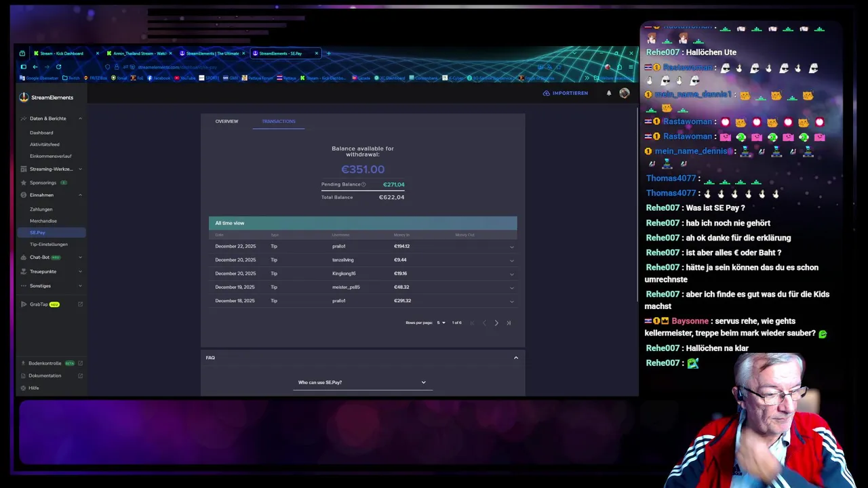
Task: Open Dokumentation external link icon
Action: pyautogui.click(x=81, y=375)
